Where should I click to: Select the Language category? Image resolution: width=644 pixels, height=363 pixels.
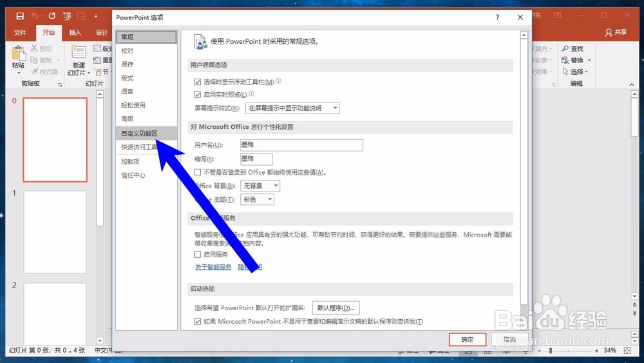[x=146, y=92]
